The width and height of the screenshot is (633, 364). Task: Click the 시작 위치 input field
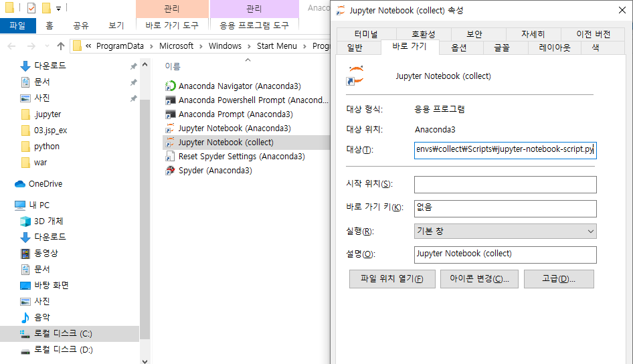click(505, 185)
